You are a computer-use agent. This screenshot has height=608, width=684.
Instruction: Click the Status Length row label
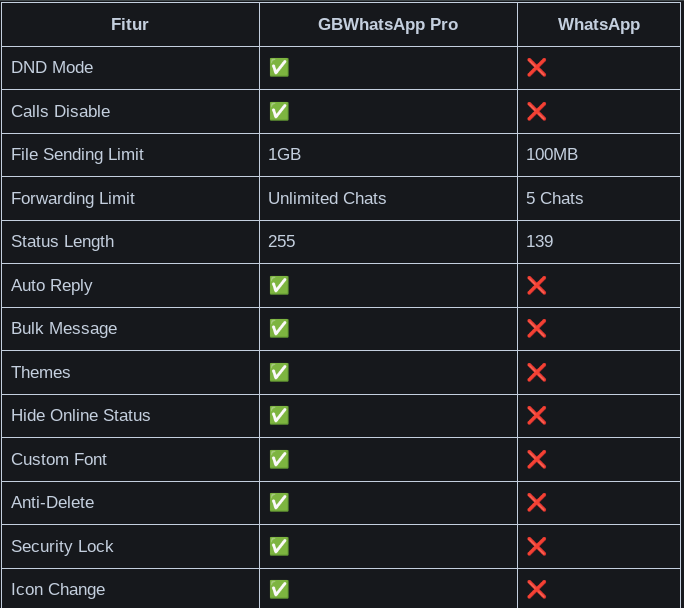point(62,242)
